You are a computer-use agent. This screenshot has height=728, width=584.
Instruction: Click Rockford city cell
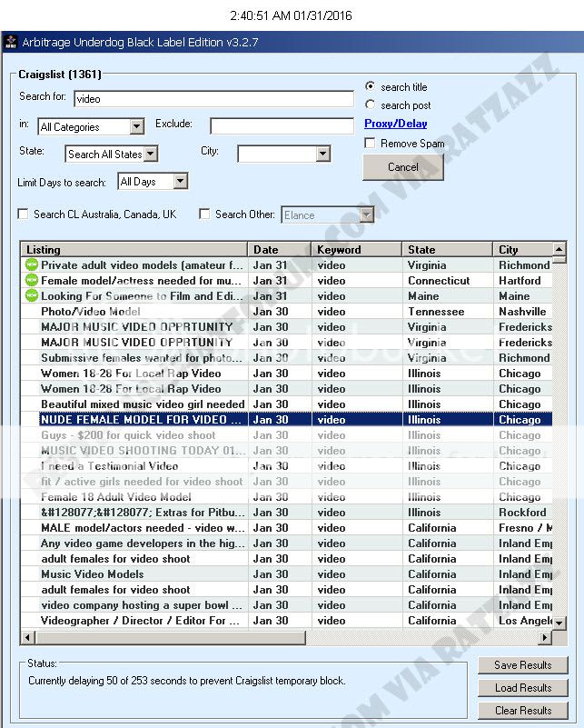click(x=522, y=512)
